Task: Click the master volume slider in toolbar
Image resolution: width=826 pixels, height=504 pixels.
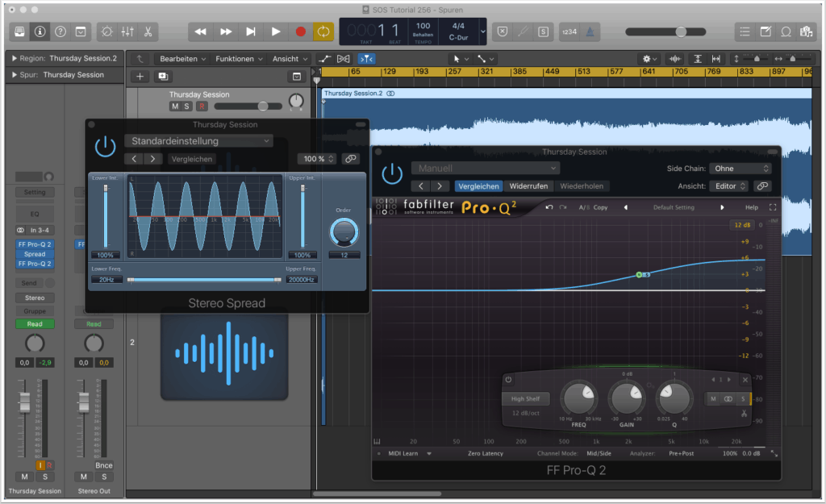Action: click(x=681, y=31)
